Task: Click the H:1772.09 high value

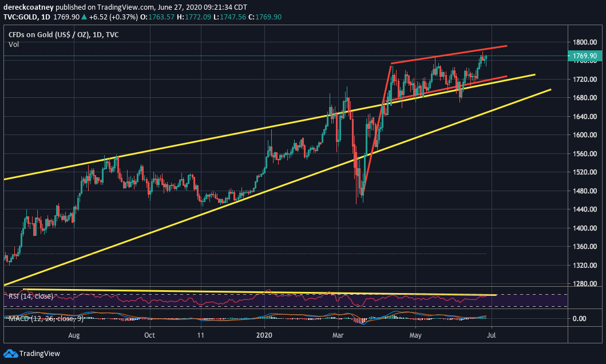Action: [194, 17]
